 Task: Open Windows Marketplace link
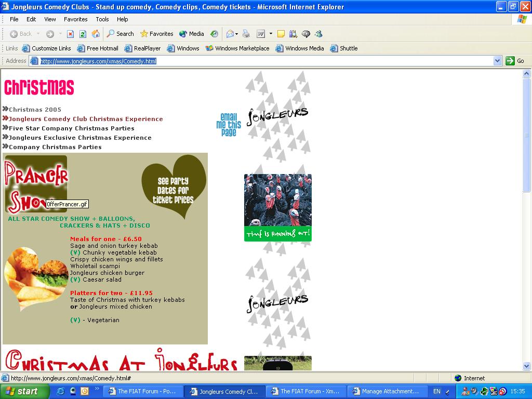tap(237, 48)
